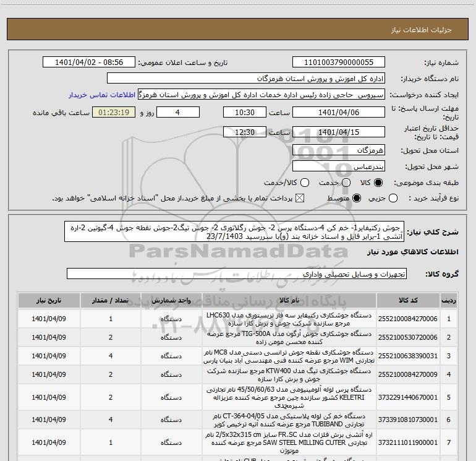Viewport: 476px width, 461px height.
Task: Select the کالا/خدمت radio button
Action: pyautogui.click(x=305, y=183)
